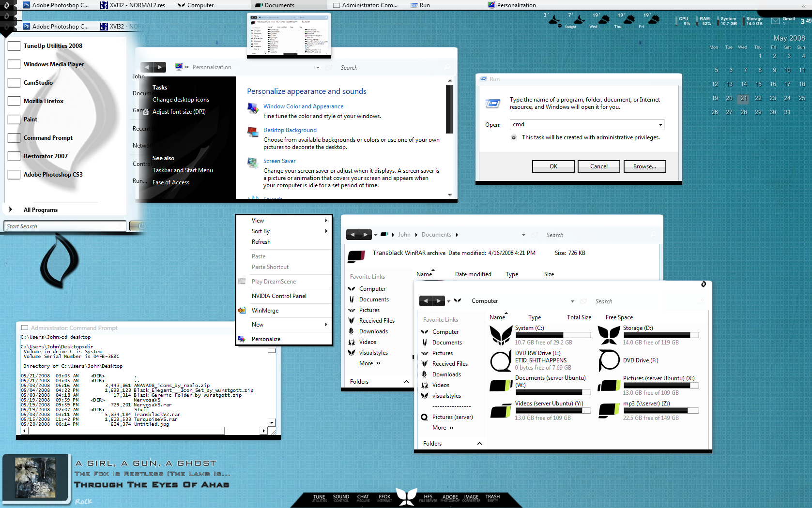Open the SOUND control dock item
This screenshot has height=508, width=812.
pos(341,498)
